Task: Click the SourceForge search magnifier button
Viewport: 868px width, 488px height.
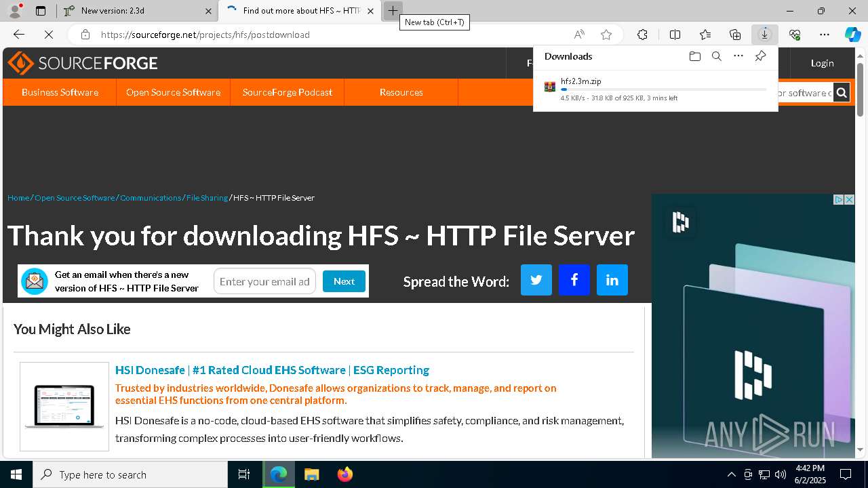Action: coord(842,93)
